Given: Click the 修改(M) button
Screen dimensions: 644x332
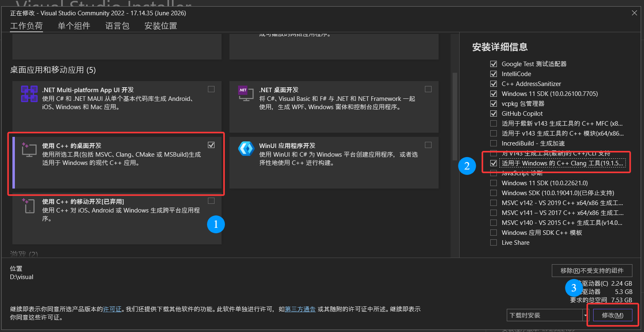Looking at the screenshot, I should [613, 315].
